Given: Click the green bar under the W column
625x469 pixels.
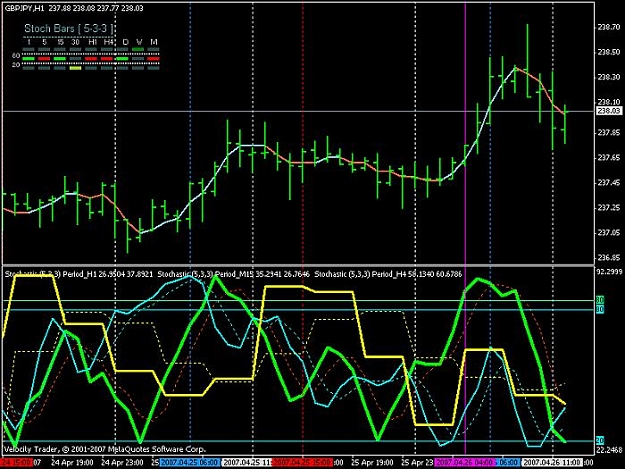Looking at the screenshot, I should [x=138, y=49].
